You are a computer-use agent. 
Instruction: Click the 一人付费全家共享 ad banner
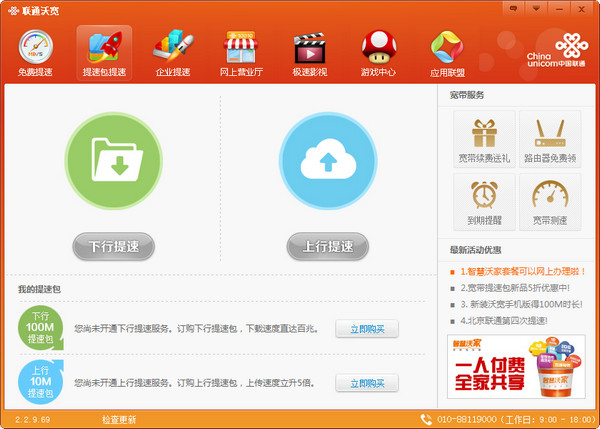pos(516,367)
